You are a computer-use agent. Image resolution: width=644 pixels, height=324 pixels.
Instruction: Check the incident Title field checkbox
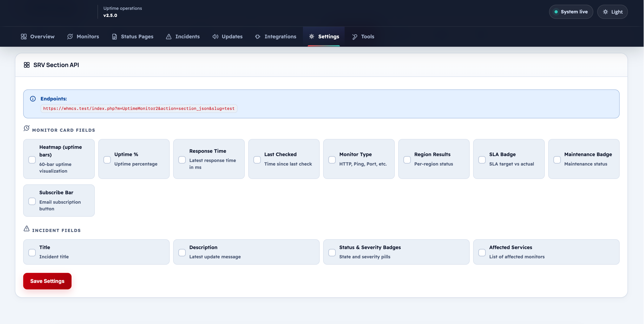pos(32,252)
